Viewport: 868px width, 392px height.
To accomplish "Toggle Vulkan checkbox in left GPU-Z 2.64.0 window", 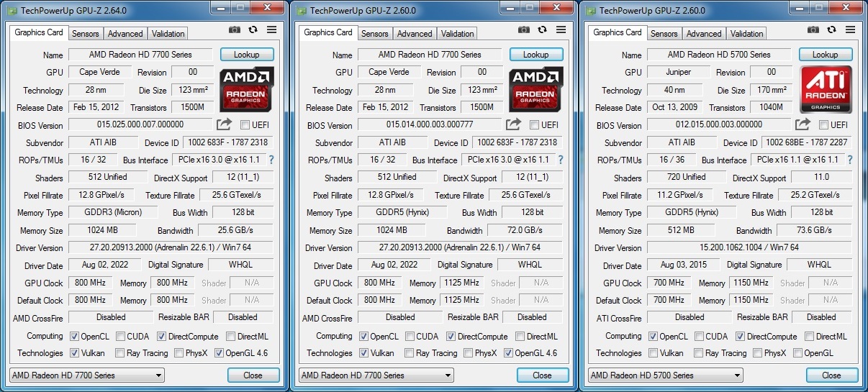I will click(74, 353).
